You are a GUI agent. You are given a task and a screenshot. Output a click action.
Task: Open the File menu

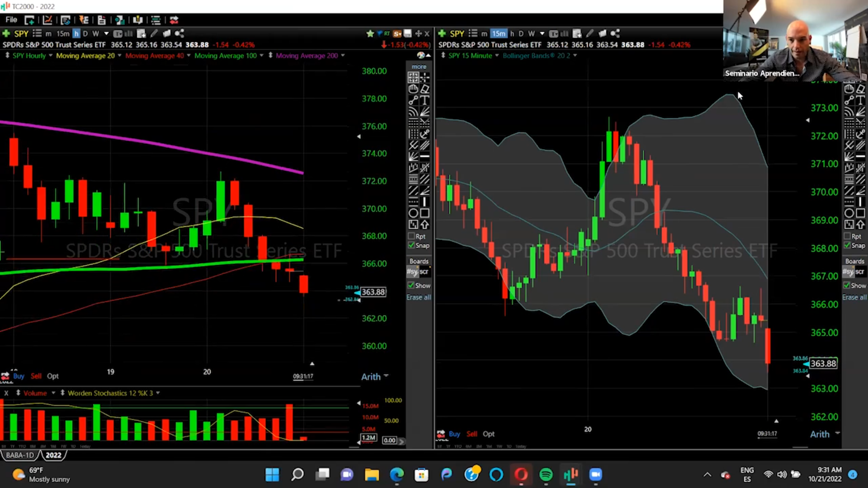[x=11, y=20]
